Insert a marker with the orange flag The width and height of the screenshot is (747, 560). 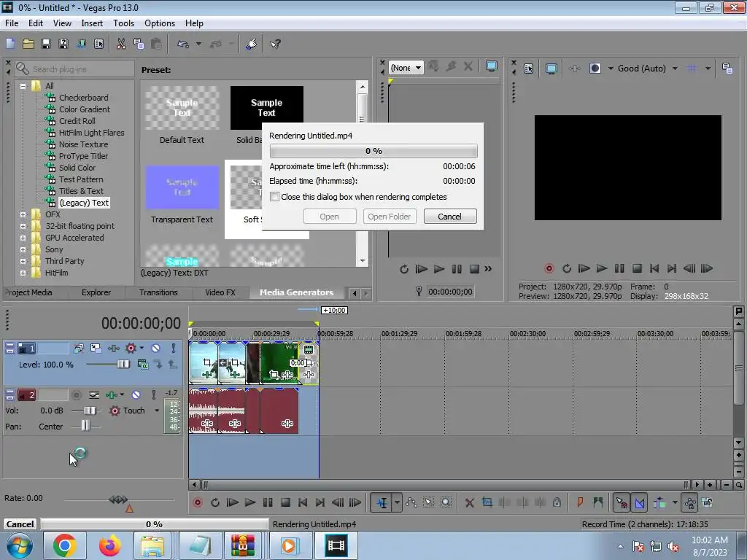(580, 502)
